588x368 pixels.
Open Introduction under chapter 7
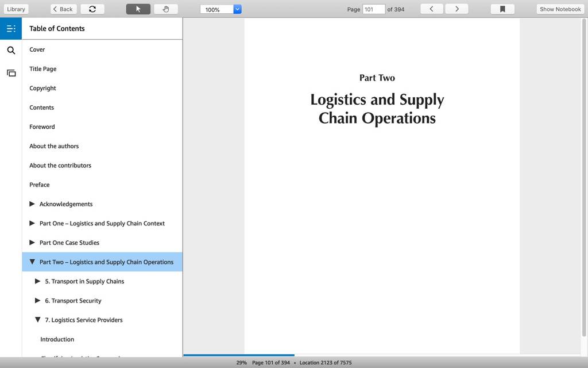pyautogui.click(x=57, y=339)
